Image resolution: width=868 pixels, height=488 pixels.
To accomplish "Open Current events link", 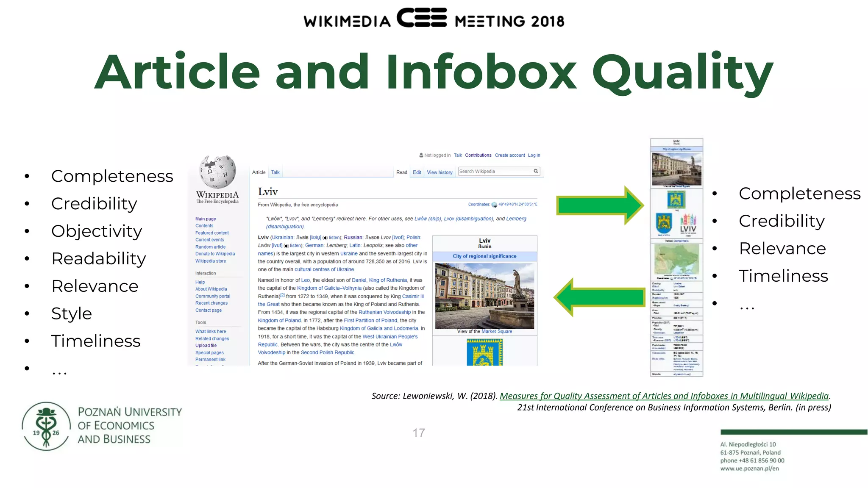I will [x=210, y=240].
